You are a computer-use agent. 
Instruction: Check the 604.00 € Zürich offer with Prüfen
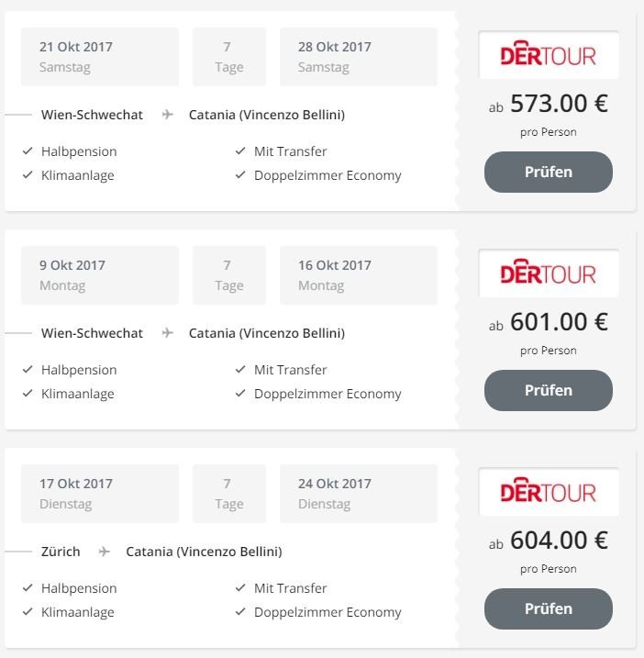coord(549,608)
